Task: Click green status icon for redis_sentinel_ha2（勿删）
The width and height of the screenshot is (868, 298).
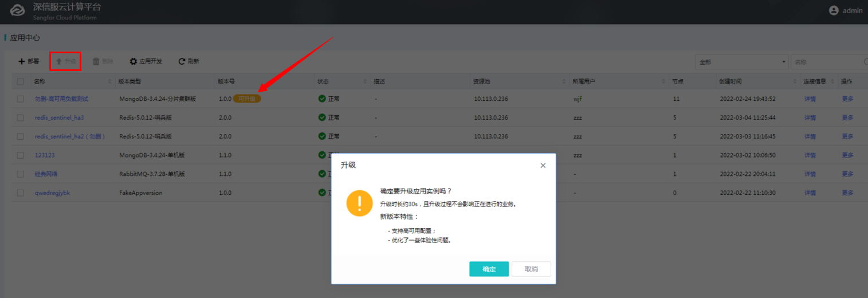Action: pyautogui.click(x=322, y=136)
